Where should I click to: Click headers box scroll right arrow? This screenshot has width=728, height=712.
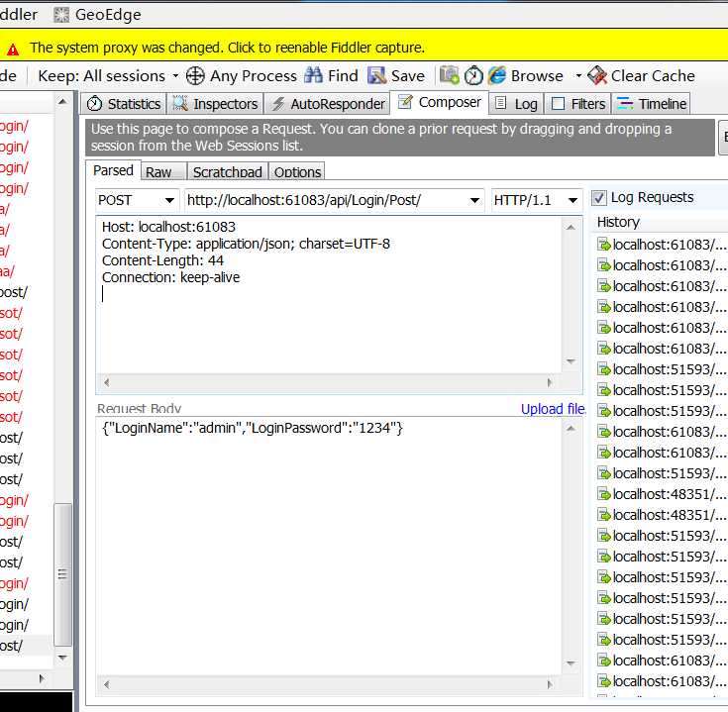coord(550,382)
